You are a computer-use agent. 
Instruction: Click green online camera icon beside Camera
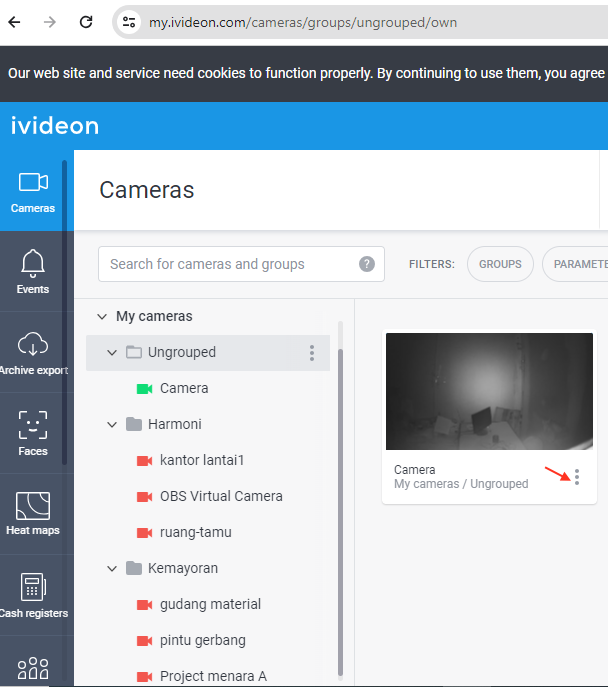(144, 389)
